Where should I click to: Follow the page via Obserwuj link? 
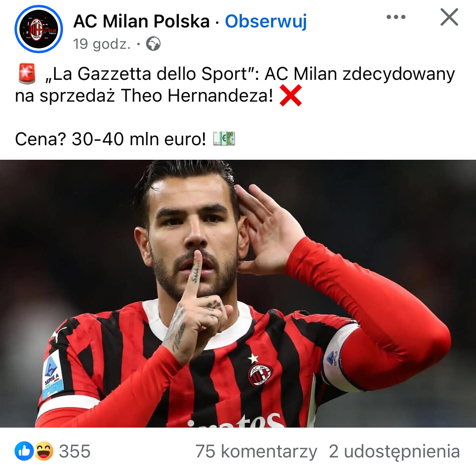(x=266, y=21)
